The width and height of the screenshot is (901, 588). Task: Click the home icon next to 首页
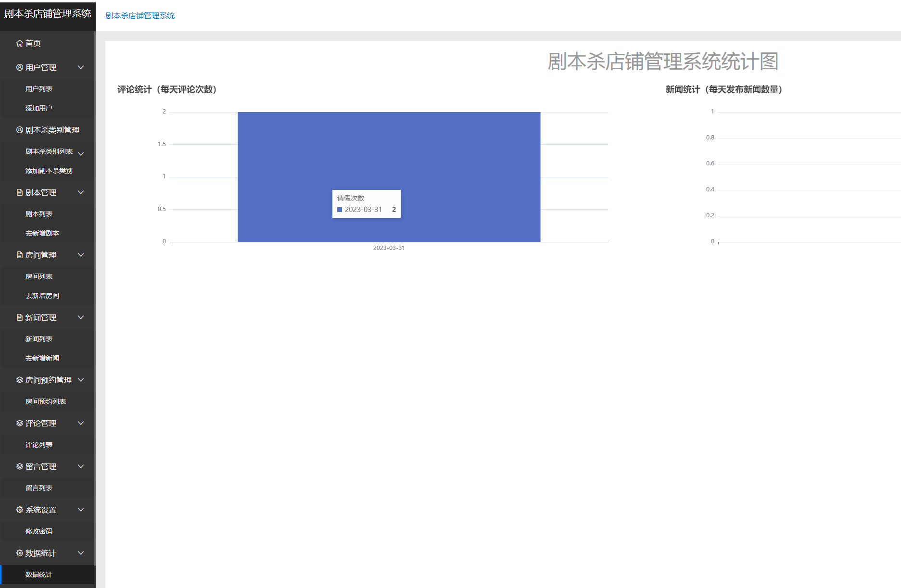coord(19,43)
